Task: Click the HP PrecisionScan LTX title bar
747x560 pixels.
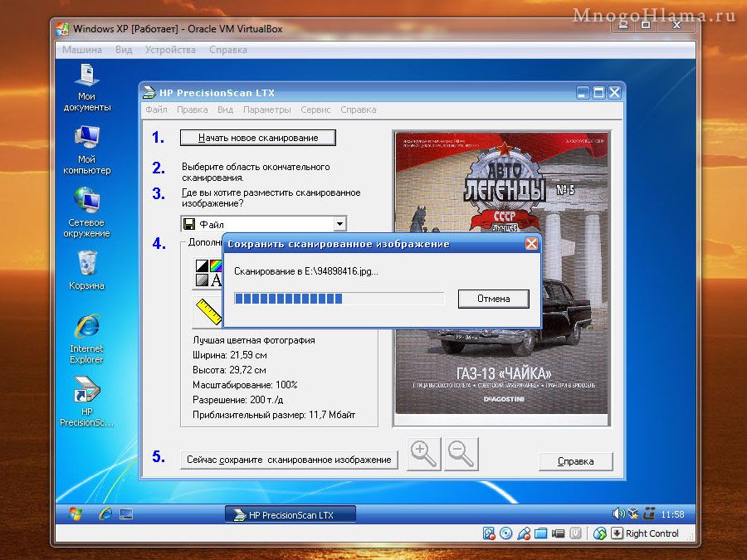Action: pyautogui.click(x=357, y=93)
